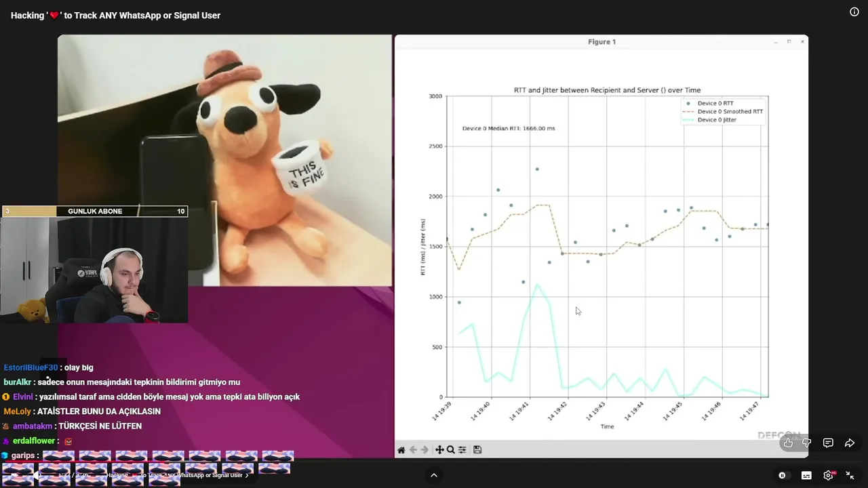The height and width of the screenshot is (488, 868).
Task: Click the 'ambatakm' chat message 'TÜRKÇESİ NE LÜTFEN'
Action: (100, 426)
